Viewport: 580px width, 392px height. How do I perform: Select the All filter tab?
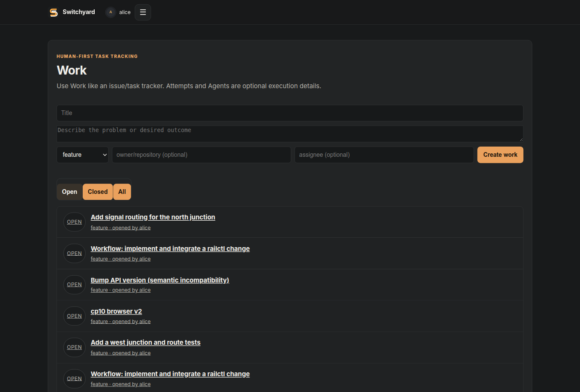tap(122, 192)
